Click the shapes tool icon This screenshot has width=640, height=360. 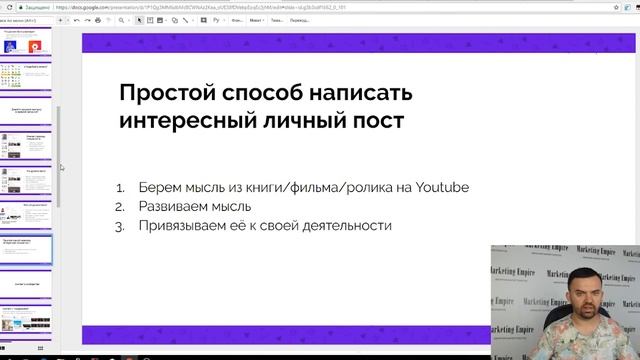tap(175, 20)
